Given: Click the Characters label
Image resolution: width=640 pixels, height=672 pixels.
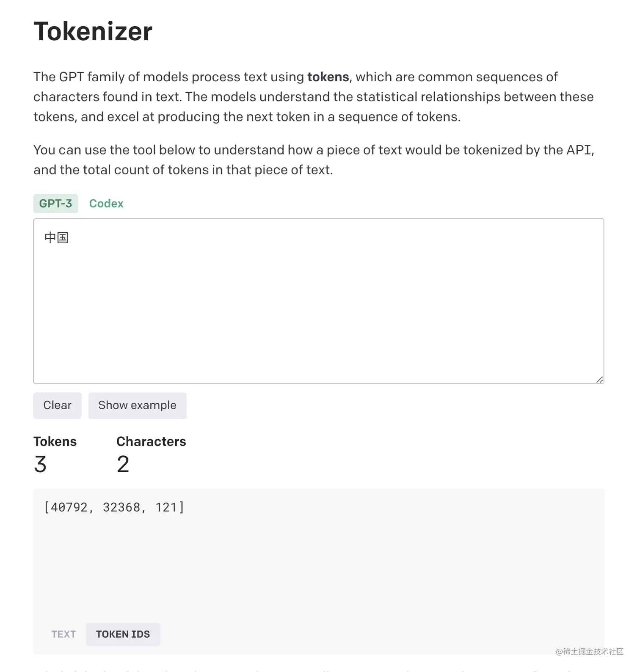Looking at the screenshot, I should (x=151, y=441).
